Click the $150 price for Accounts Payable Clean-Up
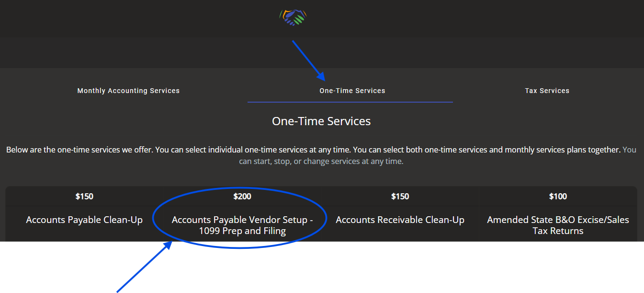This screenshot has width=644, height=293. coord(84,196)
